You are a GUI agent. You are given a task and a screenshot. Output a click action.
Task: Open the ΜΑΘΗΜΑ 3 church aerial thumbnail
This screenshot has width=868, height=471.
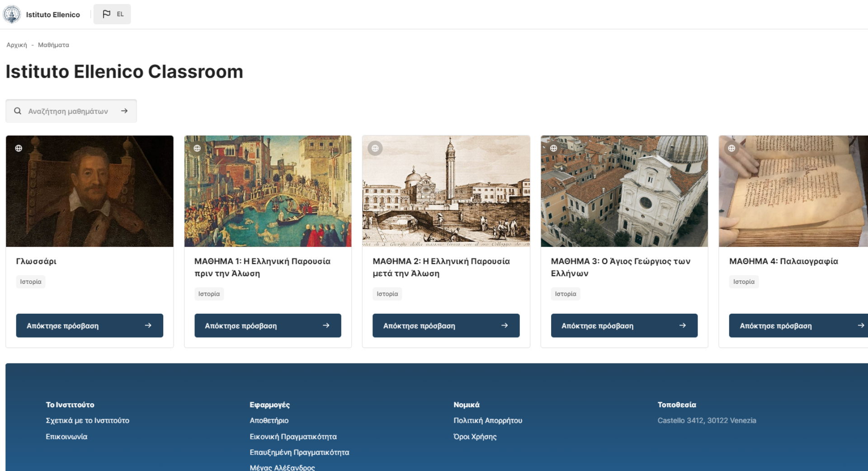(x=624, y=191)
